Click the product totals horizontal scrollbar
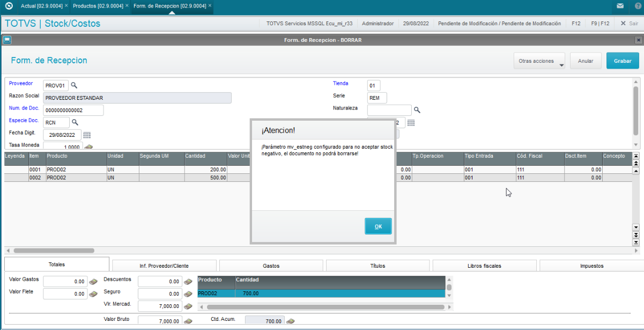The image size is (644, 330). point(325,307)
